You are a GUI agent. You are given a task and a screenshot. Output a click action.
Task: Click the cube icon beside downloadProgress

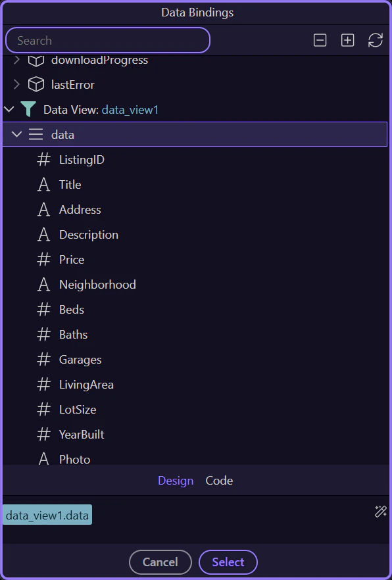36,59
